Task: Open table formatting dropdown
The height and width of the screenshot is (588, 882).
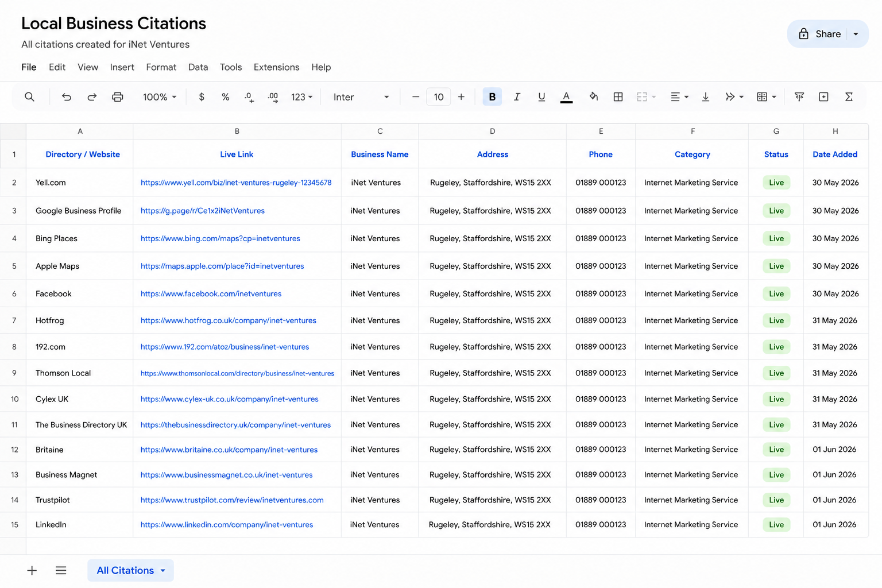Action: coord(767,97)
